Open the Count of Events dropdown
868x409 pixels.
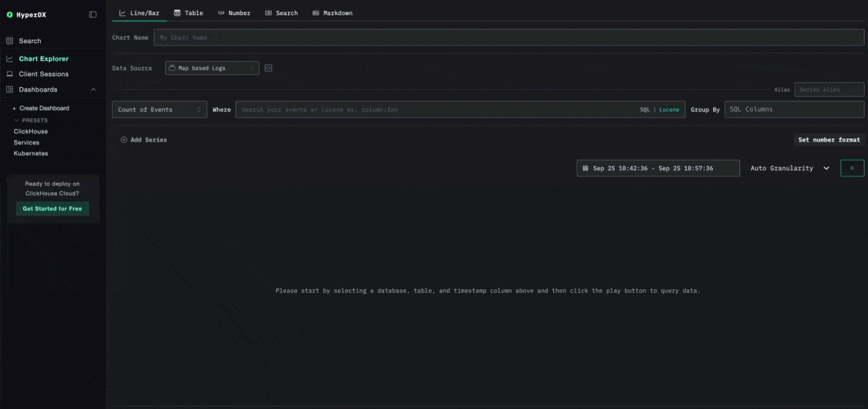[159, 110]
